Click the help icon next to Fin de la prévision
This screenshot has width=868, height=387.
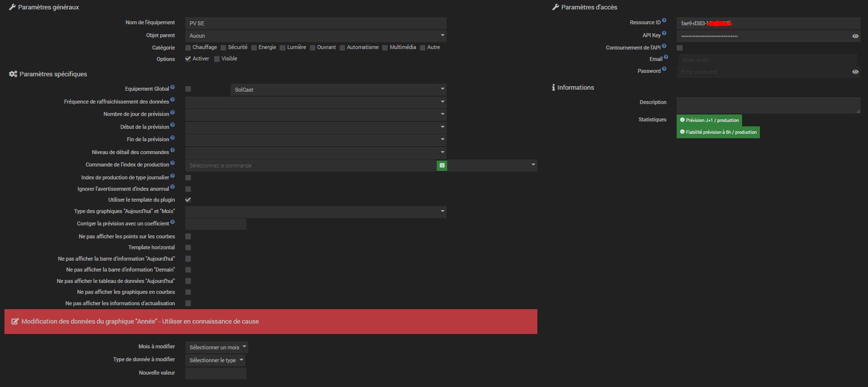[x=173, y=138]
